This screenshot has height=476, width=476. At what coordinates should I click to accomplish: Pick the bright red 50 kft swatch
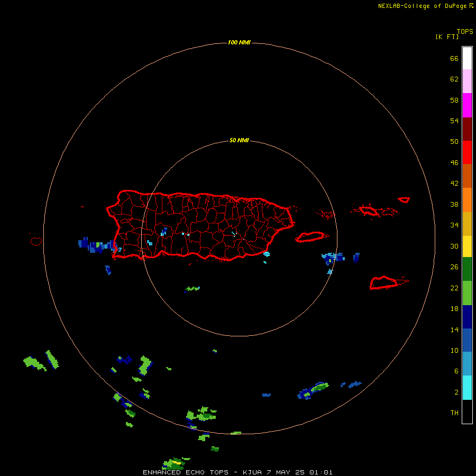point(467,152)
